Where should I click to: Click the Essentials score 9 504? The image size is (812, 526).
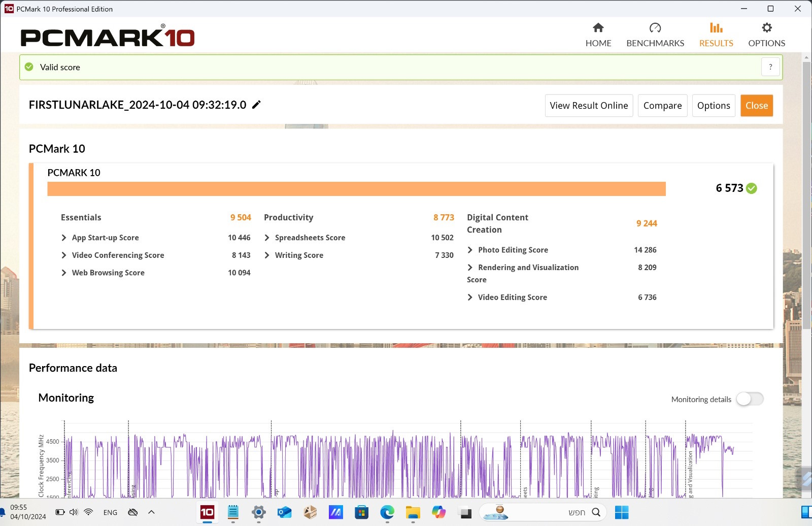241,217
